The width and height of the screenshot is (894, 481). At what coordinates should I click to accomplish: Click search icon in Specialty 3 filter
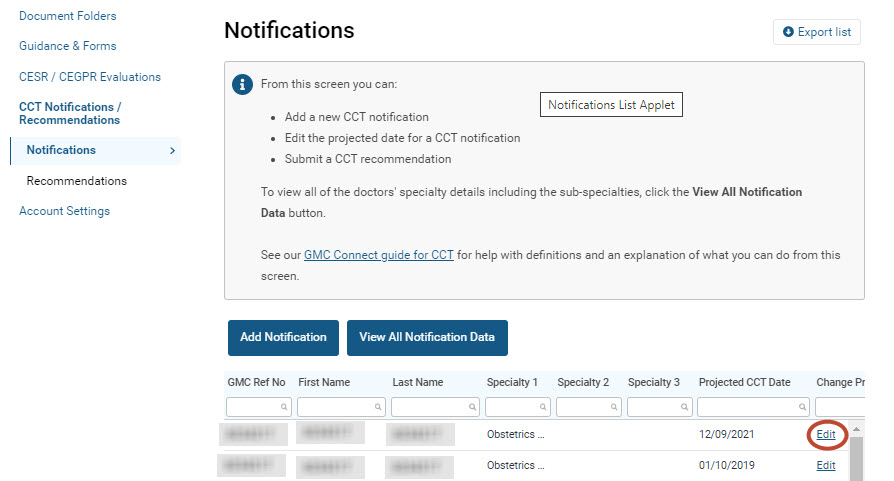pyautogui.click(x=684, y=407)
